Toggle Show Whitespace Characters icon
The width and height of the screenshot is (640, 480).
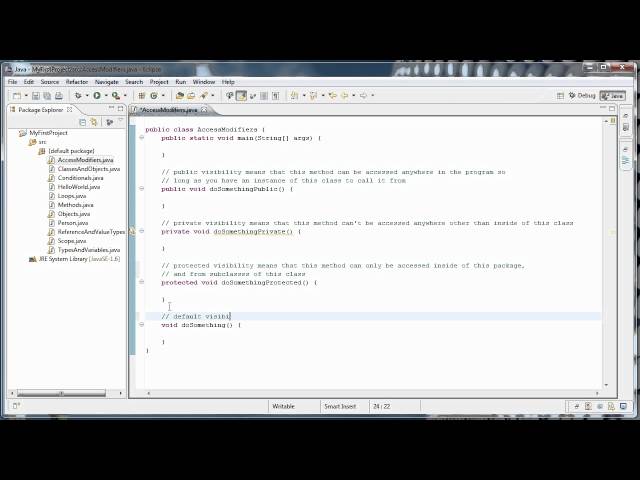point(276,96)
